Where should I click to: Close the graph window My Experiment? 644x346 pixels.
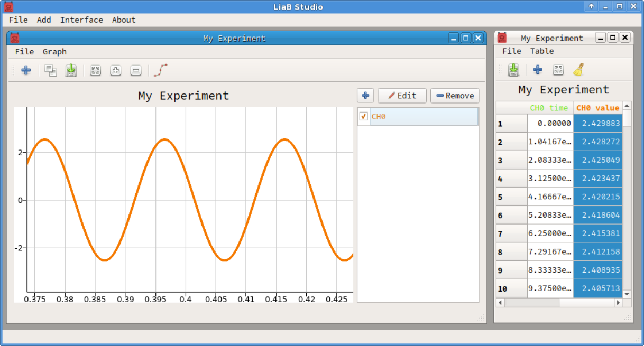tap(478, 38)
